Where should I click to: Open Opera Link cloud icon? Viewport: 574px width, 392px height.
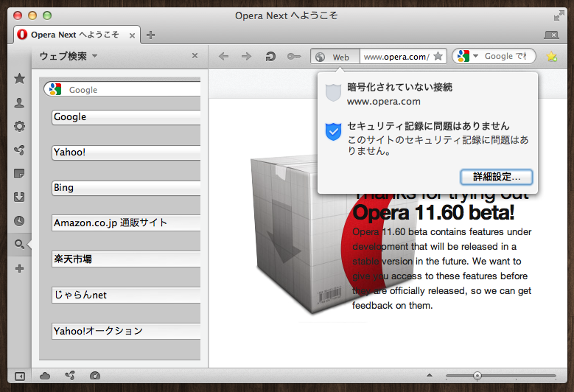point(45,376)
